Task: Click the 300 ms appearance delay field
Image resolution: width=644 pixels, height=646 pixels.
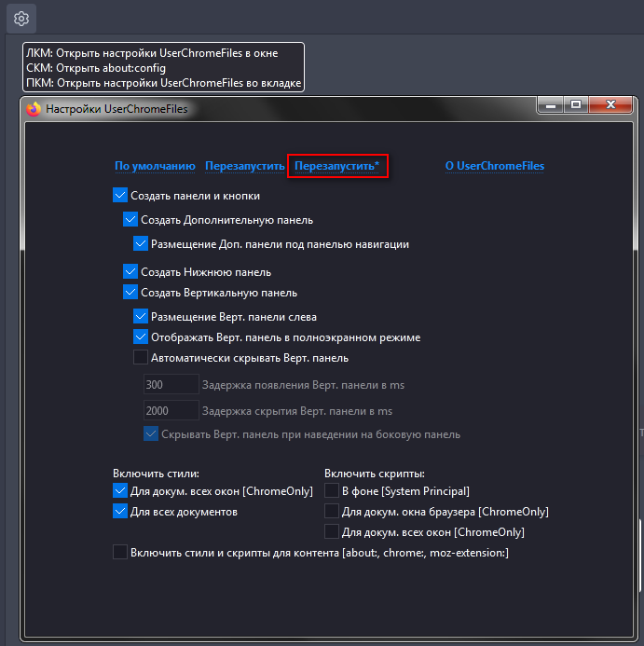Action: point(171,384)
